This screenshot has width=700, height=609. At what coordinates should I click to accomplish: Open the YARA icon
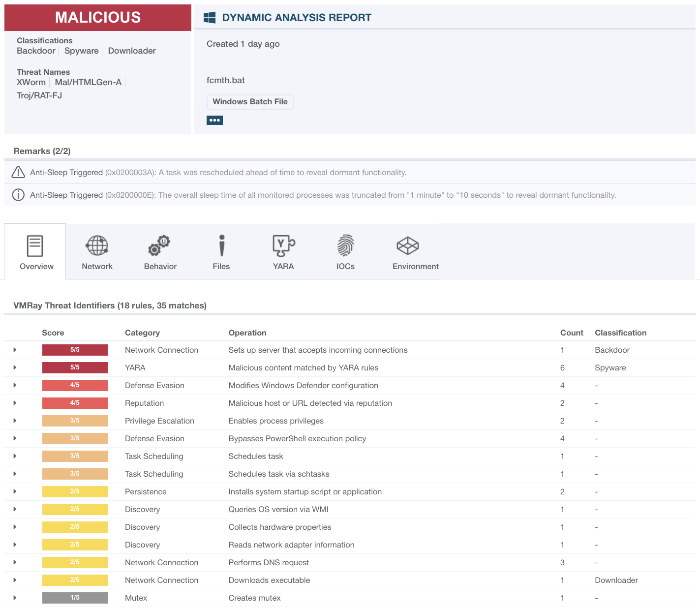pyautogui.click(x=284, y=245)
